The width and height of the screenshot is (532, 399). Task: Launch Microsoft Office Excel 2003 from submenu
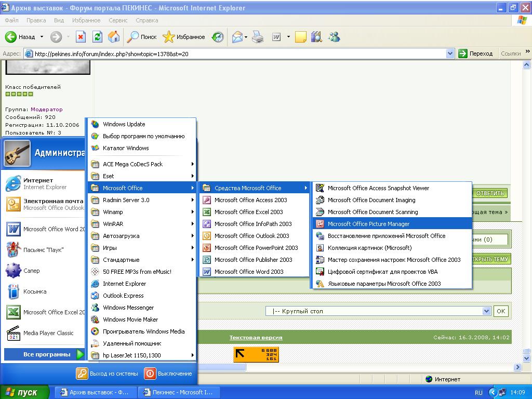(254, 212)
